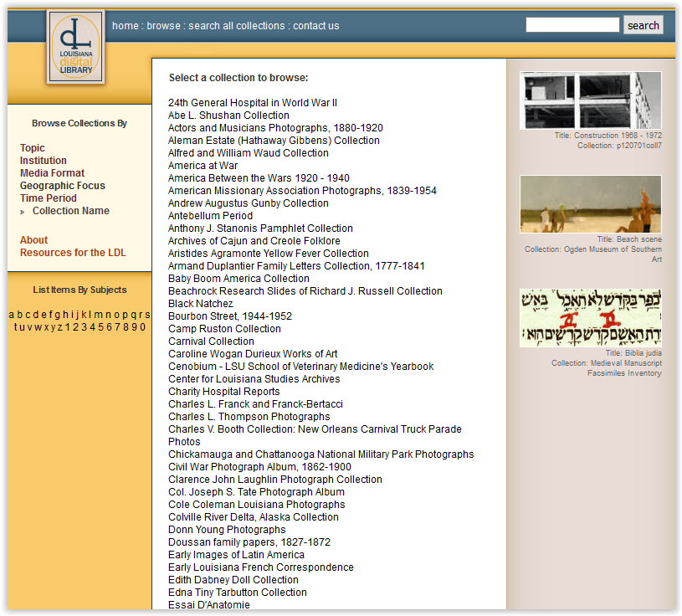Browse collections by Geographic Focus

pyautogui.click(x=63, y=186)
